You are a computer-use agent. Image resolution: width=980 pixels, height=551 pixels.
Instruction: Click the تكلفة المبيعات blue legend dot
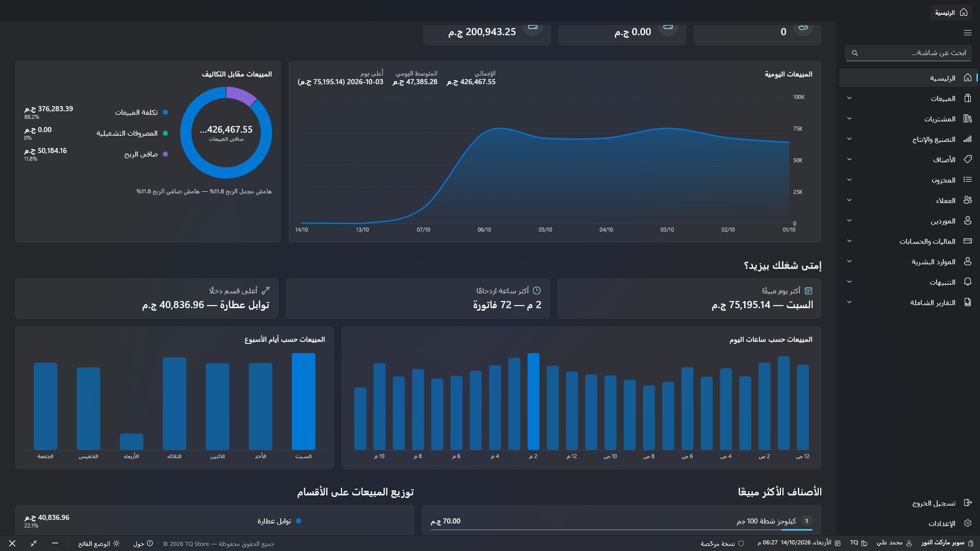click(165, 112)
